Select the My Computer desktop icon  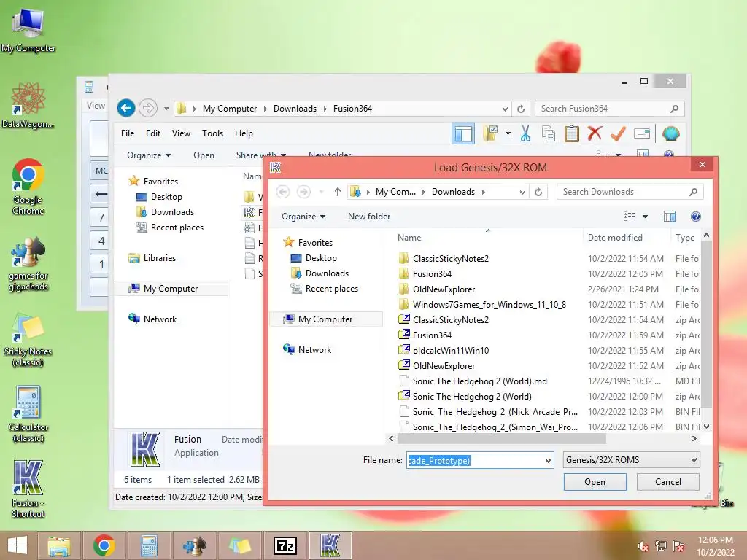click(x=28, y=29)
